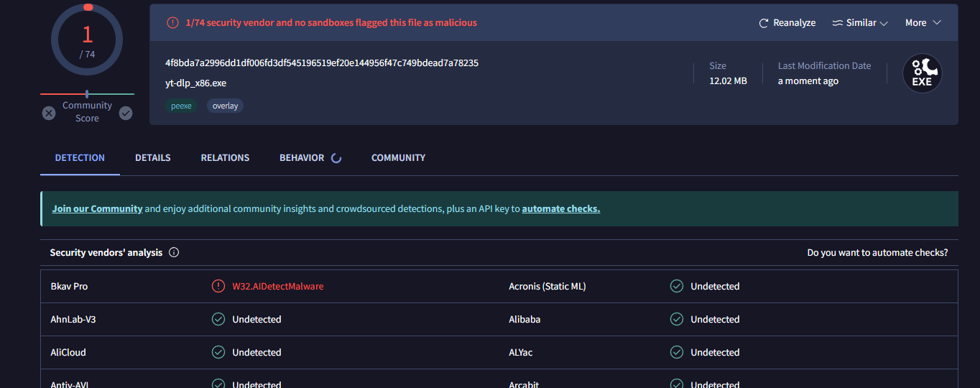The height and width of the screenshot is (388, 980).
Task: Click the EXE file type icon
Action: pos(922,73)
